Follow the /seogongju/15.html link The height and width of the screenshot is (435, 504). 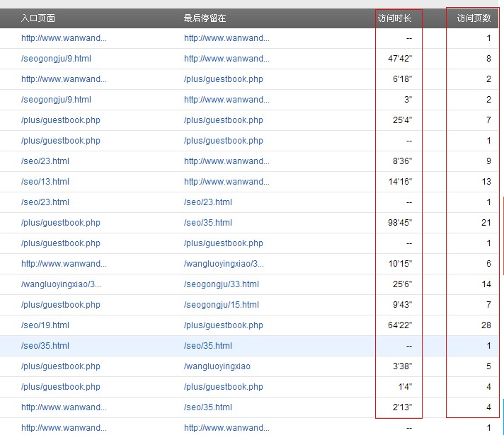point(221,305)
